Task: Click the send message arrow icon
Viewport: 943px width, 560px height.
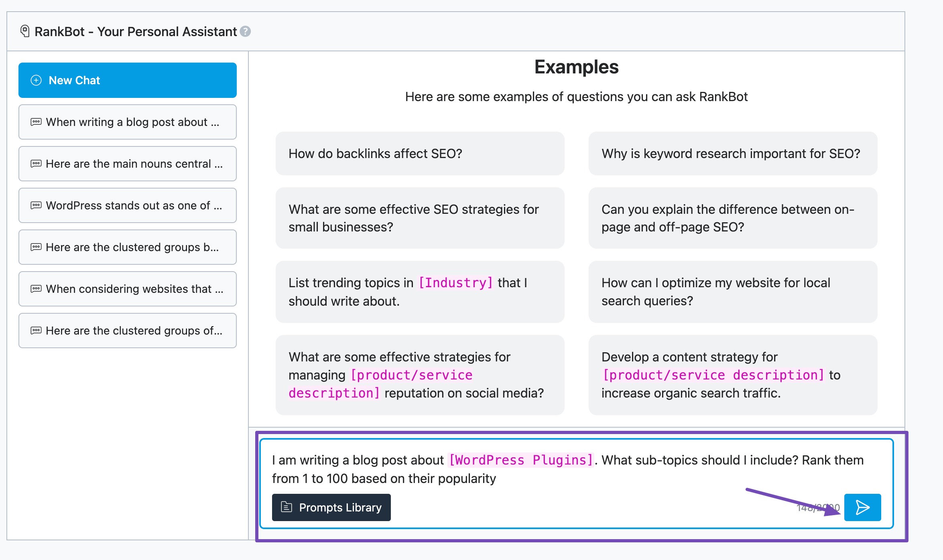Action: [x=862, y=507]
